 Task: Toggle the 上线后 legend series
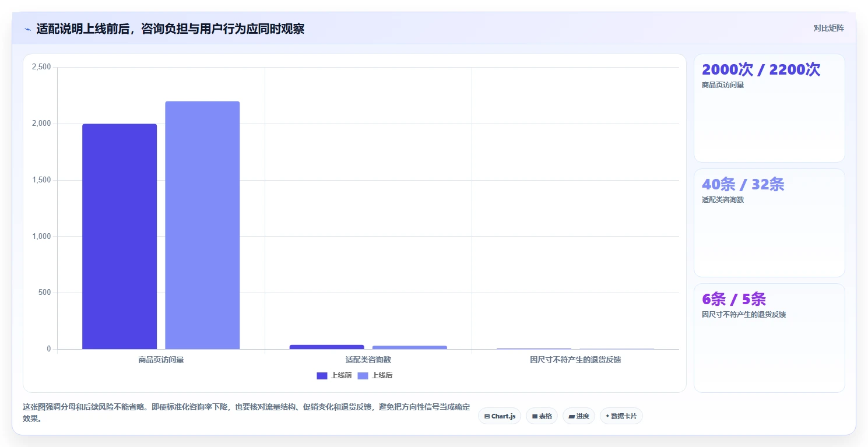point(375,375)
